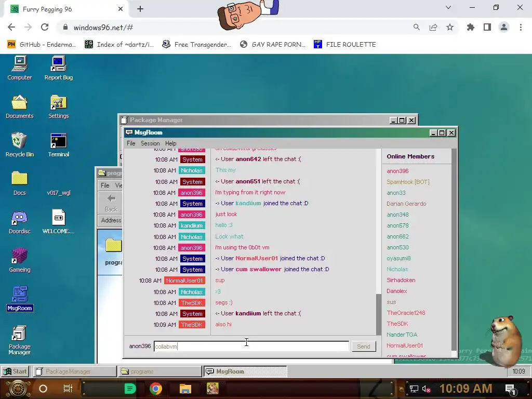This screenshot has height=399, width=532.
Task: Click the Send button in MsgRoom
Action: tap(363, 346)
